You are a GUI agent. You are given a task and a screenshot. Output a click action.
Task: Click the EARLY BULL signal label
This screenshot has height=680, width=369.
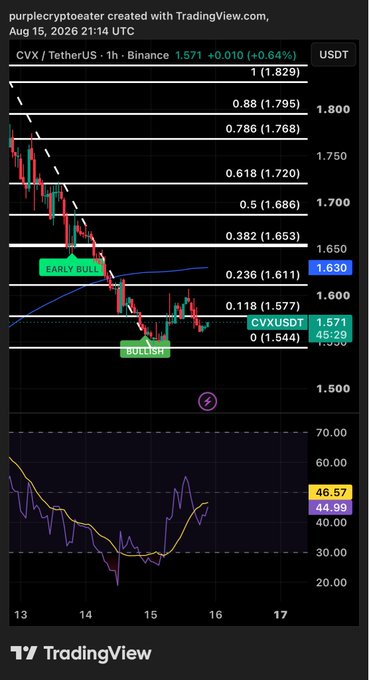coord(72,268)
